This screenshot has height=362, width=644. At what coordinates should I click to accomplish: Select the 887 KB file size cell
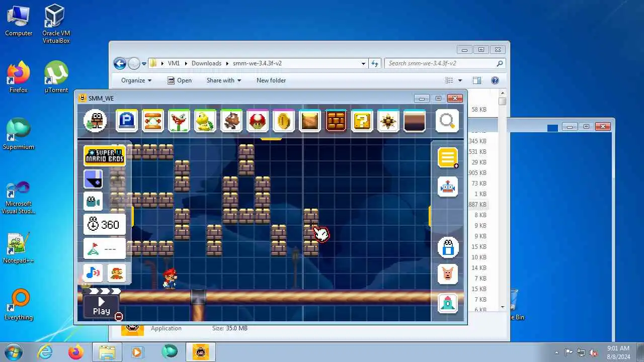[477, 205]
